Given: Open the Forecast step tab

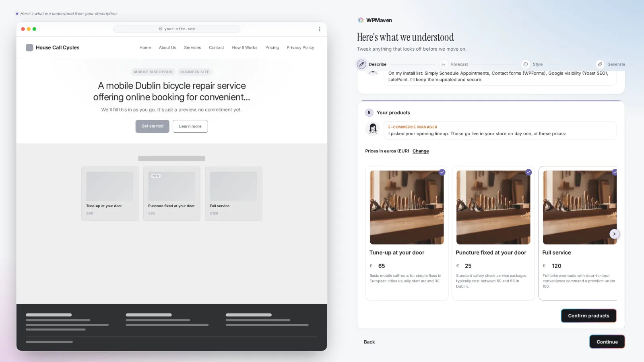Looking at the screenshot, I should coord(454,64).
